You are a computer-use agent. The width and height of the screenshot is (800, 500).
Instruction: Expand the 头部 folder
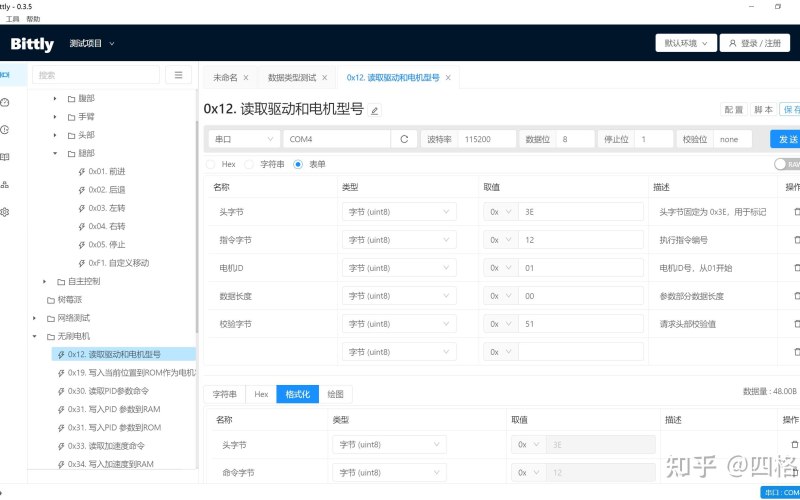(55, 135)
